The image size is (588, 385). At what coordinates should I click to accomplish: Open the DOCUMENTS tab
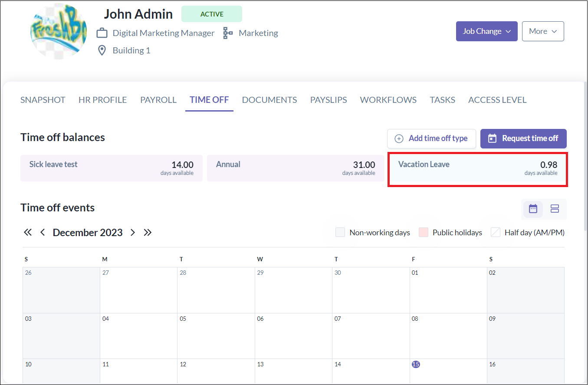[x=269, y=100]
